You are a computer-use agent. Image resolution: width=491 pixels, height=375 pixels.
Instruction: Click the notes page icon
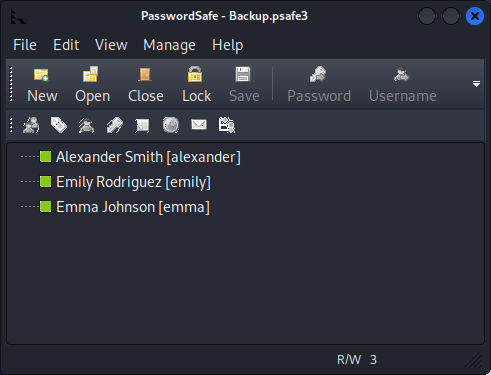(x=142, y=125)
